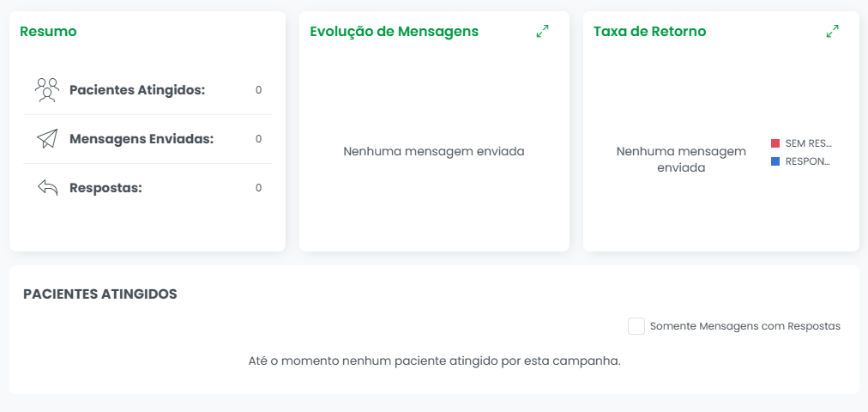Toggle Somente Mensagens com Respostas checkbox
This screenshot has height=412, width=868.
(636, 326)
